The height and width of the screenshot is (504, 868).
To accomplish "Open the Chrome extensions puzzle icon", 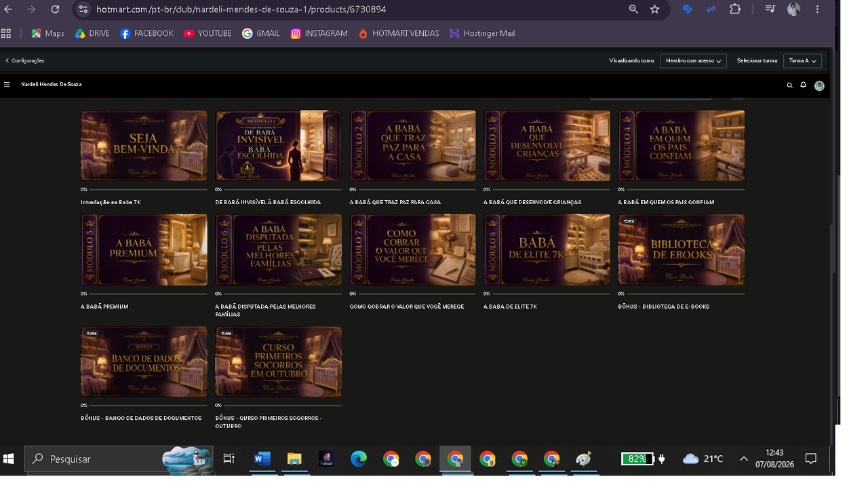I will pos(735,9).
